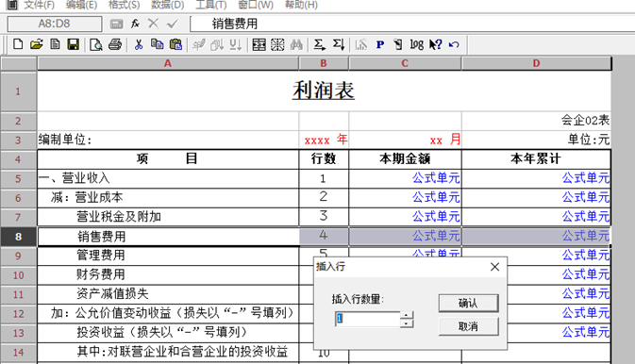Viewport: 635px width, 364px height.
Task: Open the 工具(T) menu
Action: tap(211, 5)
